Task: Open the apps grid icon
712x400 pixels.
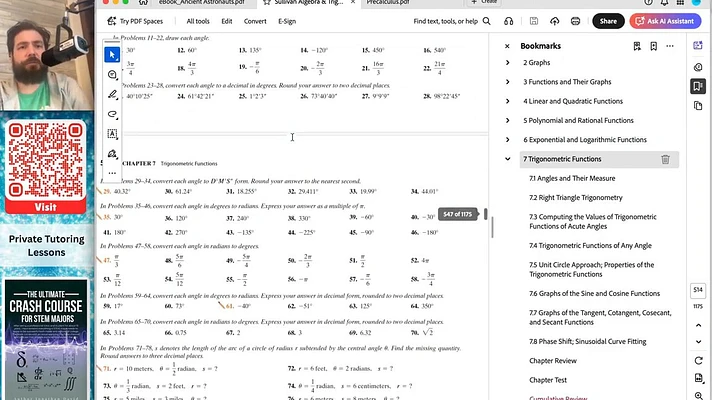Action: point(680,2)
